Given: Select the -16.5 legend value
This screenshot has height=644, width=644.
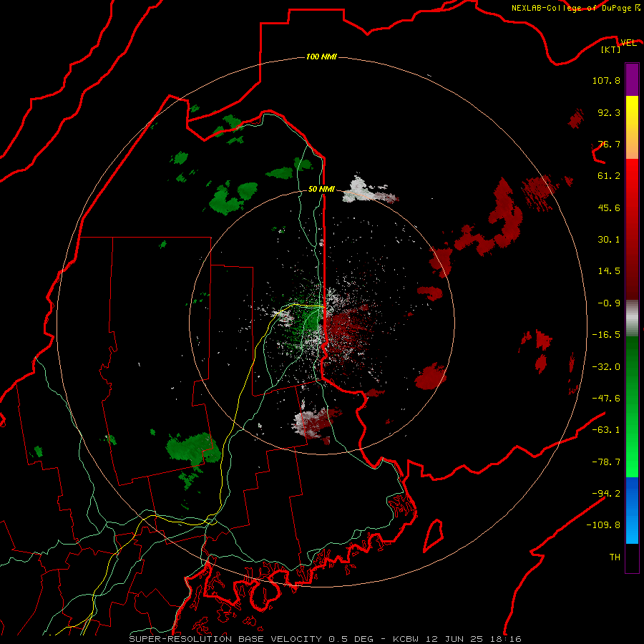Looking at the screenshot, I should coord(606,335).
